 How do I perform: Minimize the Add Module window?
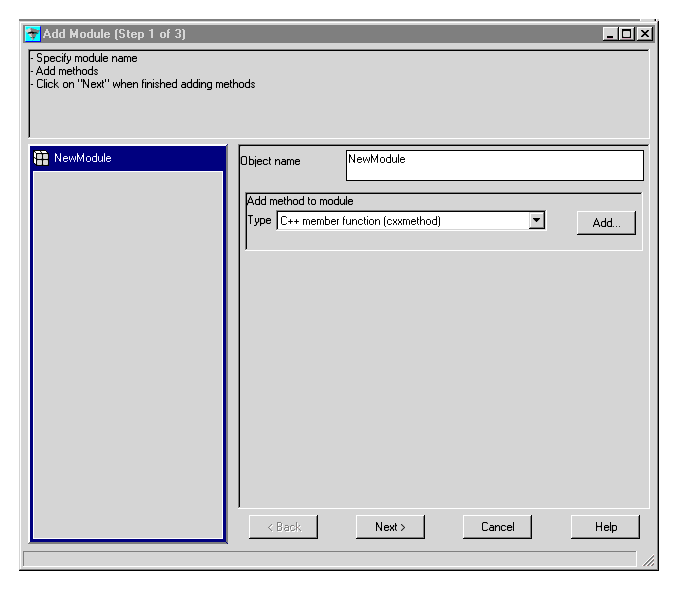click(x=612, y=34)
